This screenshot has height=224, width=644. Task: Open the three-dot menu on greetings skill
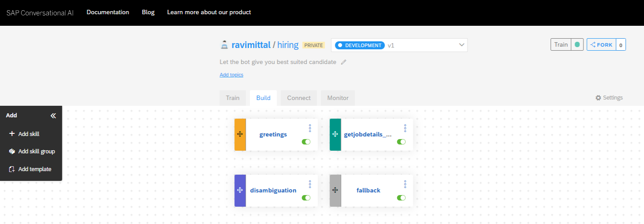(x=310, y=128)
